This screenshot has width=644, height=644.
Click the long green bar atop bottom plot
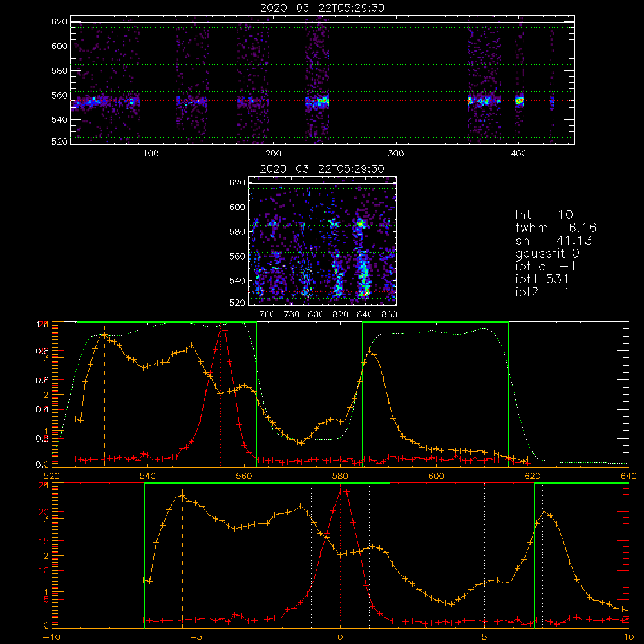tap(267, 484)
